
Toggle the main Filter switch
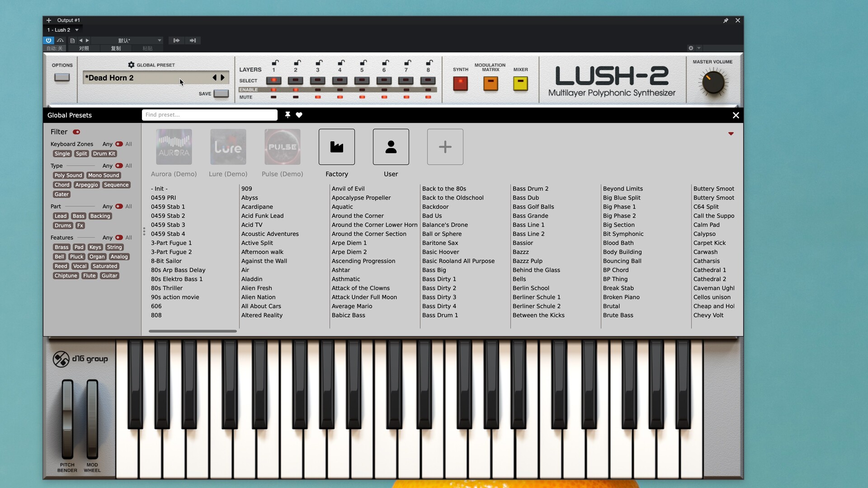pyautogui.click(x=76, y=132)
